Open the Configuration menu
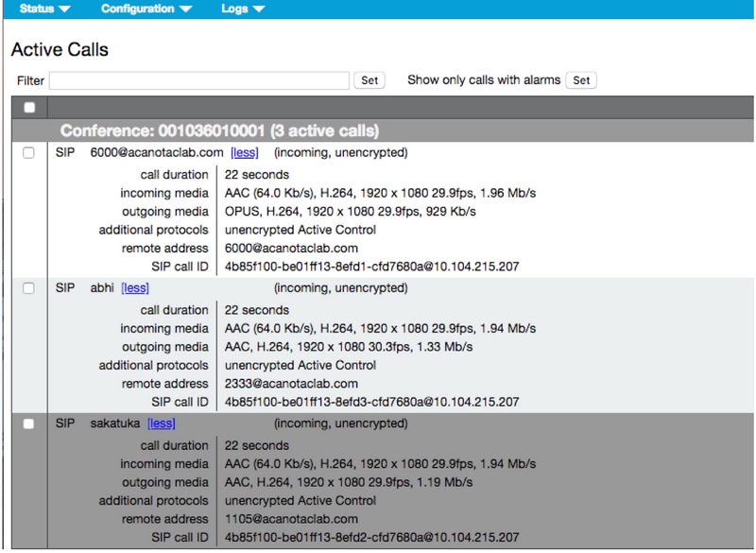Image resolution: width=756 pixels, height=553 pixels. click(x=146, y=9)
